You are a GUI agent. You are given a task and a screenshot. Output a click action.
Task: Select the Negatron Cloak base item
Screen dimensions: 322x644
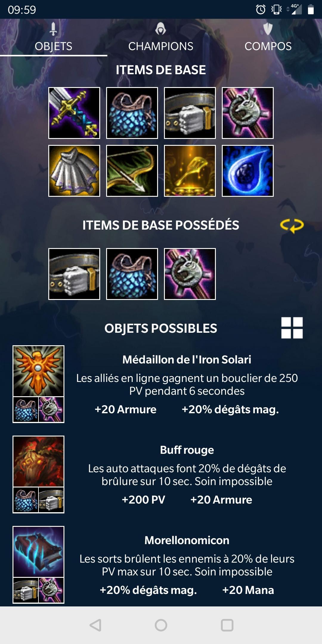click(x=74, y=171)
